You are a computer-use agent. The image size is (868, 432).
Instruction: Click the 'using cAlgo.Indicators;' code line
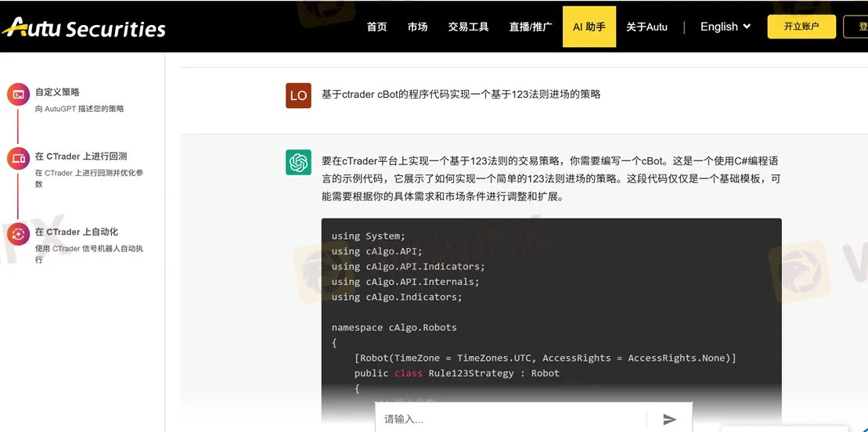(x=397, y=297)
